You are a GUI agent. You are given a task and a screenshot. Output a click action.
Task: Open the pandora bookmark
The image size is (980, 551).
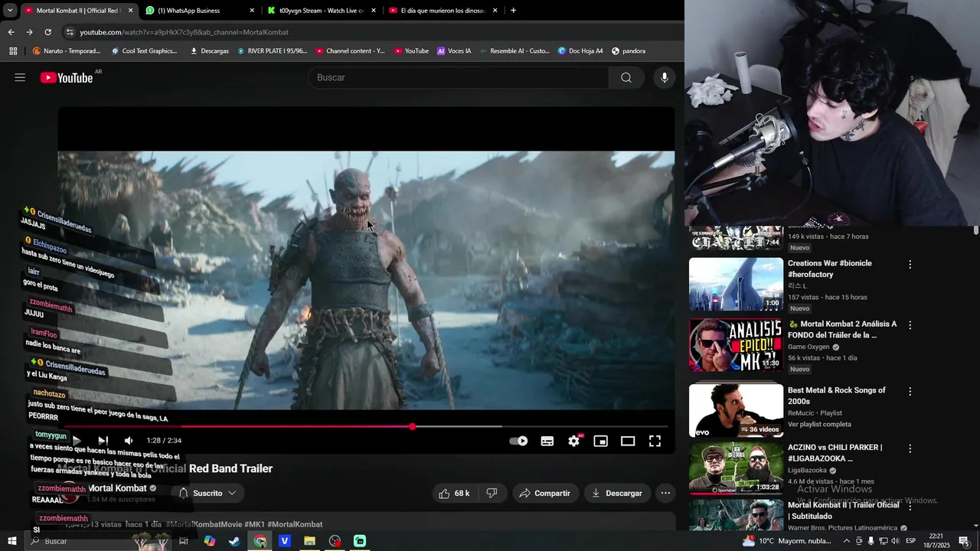tap(628, 51)
